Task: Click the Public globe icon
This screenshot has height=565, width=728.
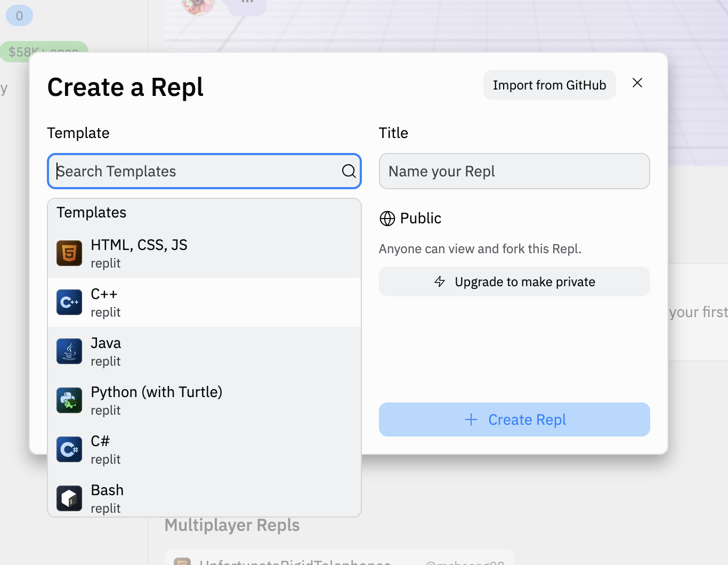Action: pos(387,219)
